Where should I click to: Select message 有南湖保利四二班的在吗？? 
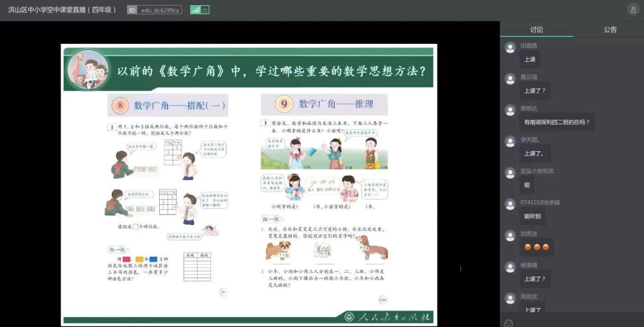tap(557, 122)
